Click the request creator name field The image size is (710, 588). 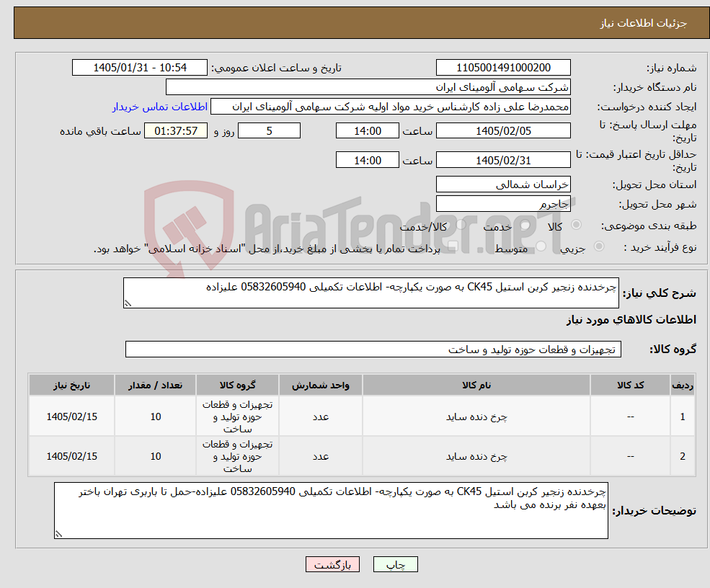[x=390, y=107]
